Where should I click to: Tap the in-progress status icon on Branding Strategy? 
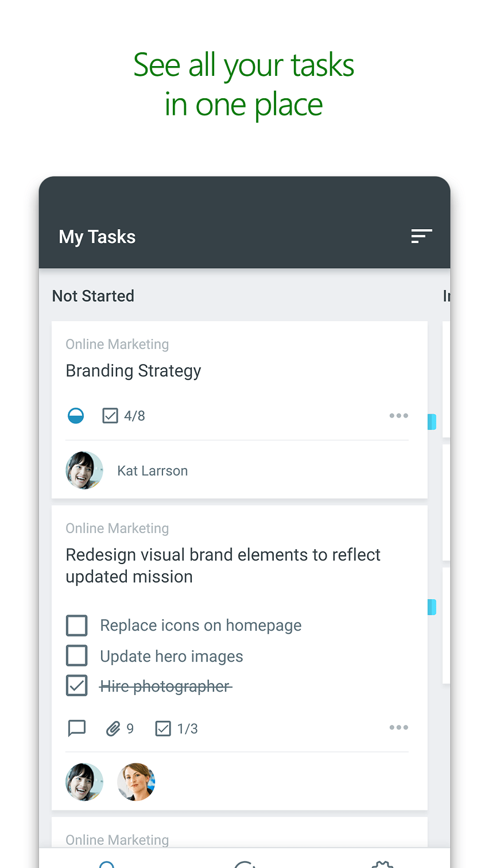pyautogui.click(x=76, y=415)
